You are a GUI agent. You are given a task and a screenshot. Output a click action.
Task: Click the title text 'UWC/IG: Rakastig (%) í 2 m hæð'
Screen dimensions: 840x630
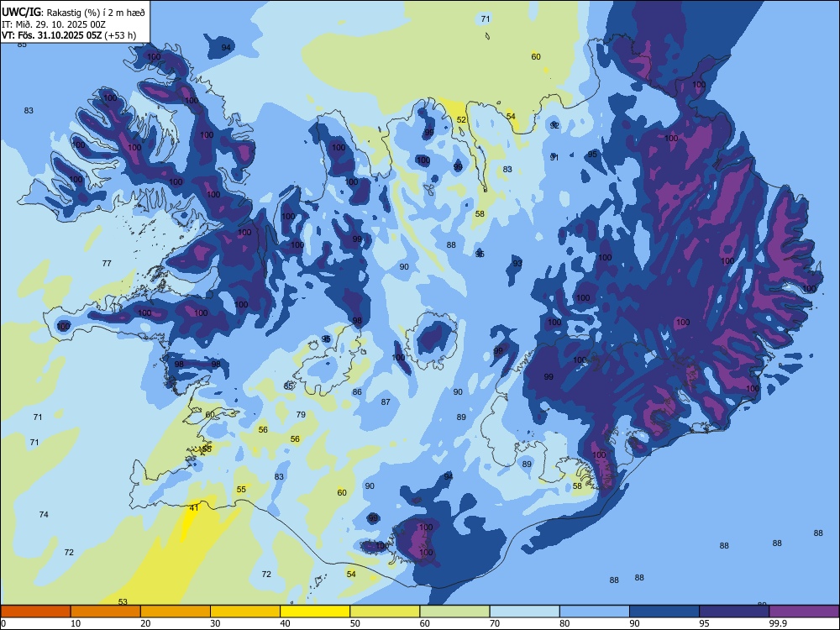73,13
